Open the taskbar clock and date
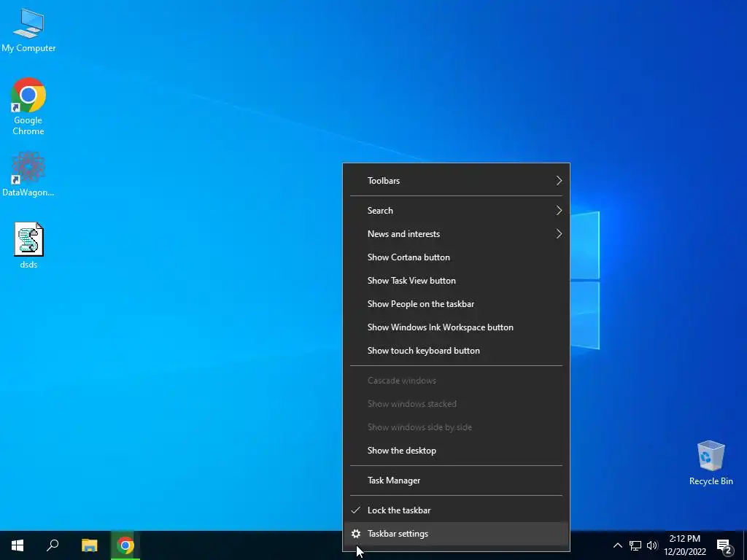The height and width of the screenshot is (560, 747). [684, 545]
